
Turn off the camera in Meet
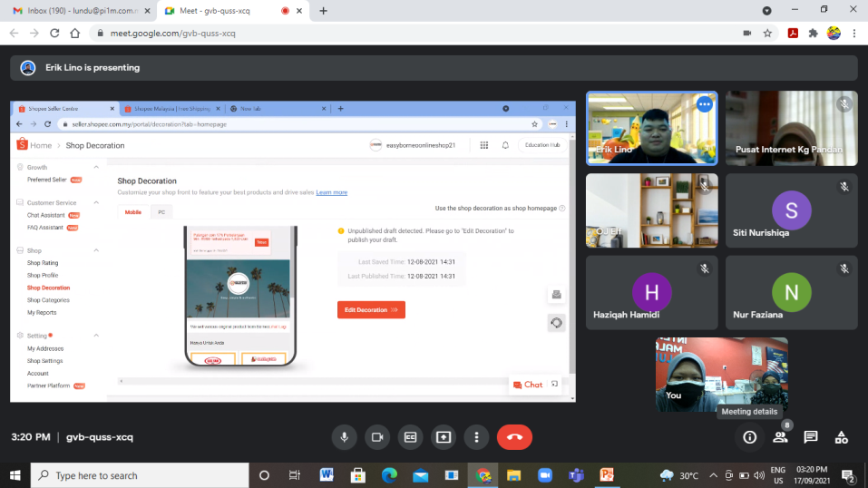[377, 437]
